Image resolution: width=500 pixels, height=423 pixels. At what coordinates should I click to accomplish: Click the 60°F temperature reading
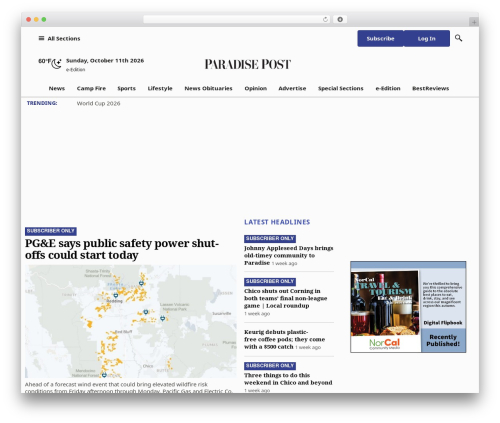tap(45, 61)
